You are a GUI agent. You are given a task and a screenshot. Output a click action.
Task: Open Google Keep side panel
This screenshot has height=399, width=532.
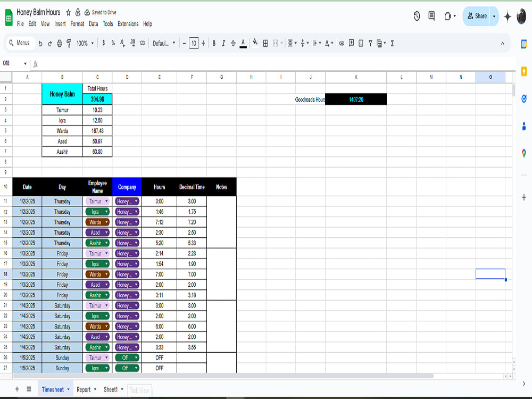click(524, 71)
